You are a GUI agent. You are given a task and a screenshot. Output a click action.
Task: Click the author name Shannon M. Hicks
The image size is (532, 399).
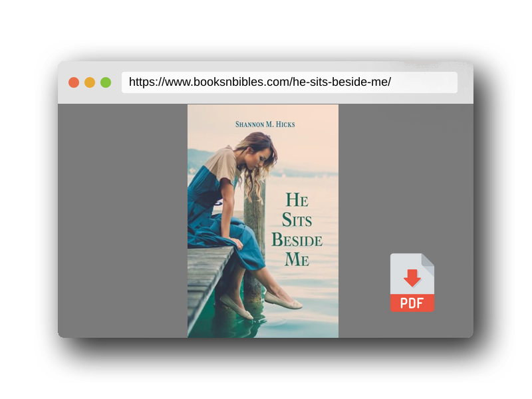(265, 124)
